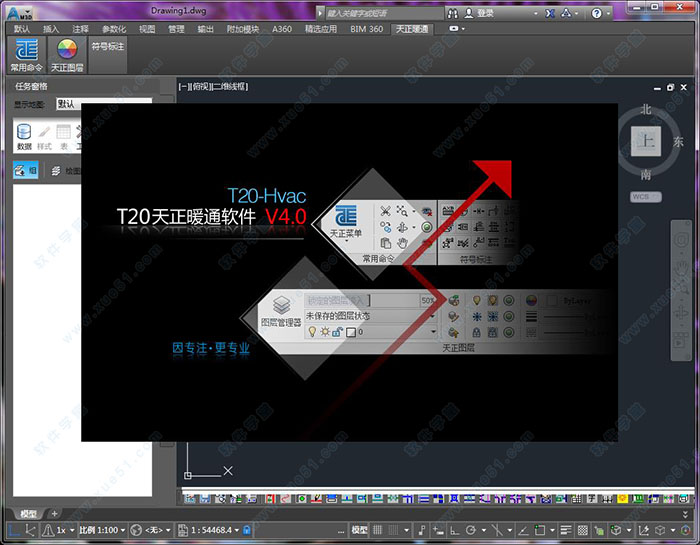Toggle the blue viewport lock icon
Screen dimensions: 700x545
coord(246,530)
